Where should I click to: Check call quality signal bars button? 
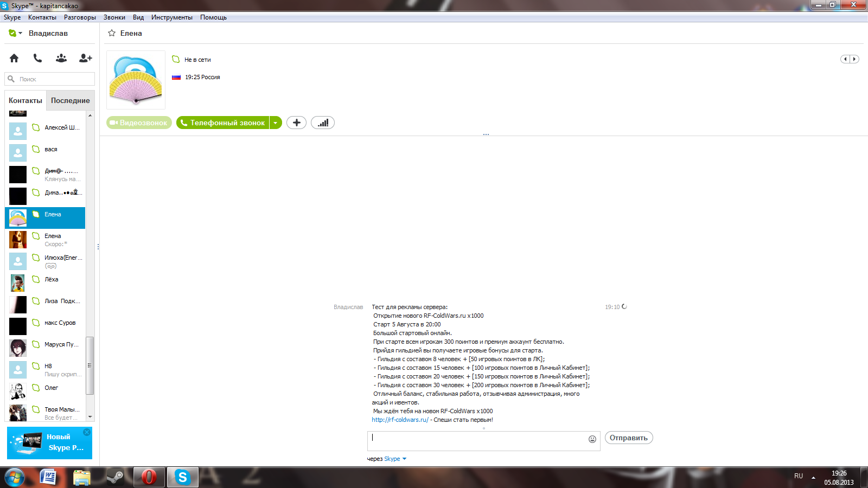click(323, 123)
